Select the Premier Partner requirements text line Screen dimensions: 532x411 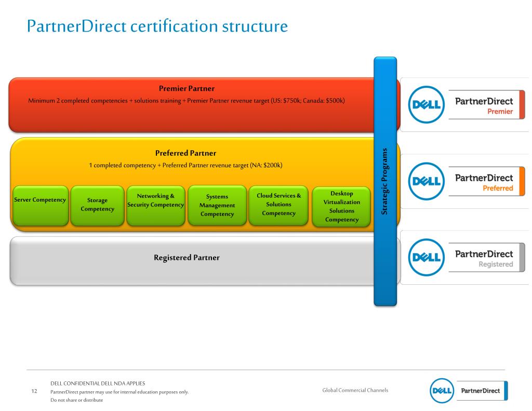187,101
